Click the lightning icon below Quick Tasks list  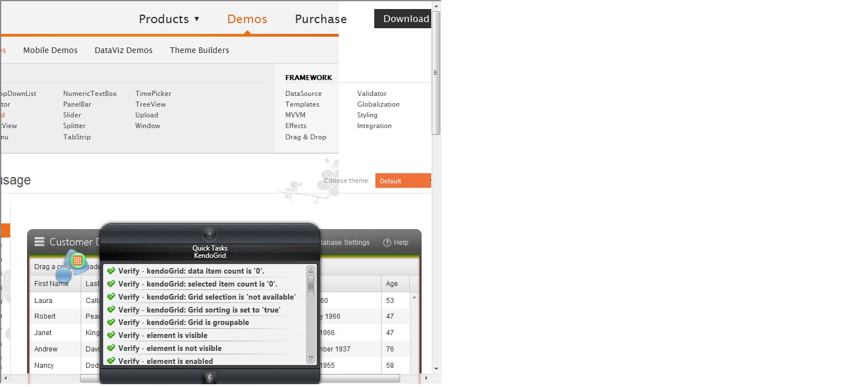(210, 377)
